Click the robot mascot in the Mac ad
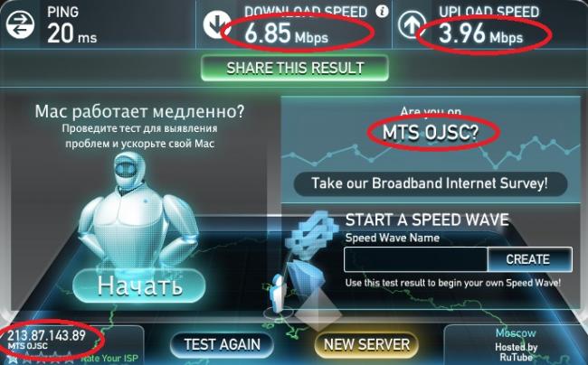 click(x=138, y=210)
